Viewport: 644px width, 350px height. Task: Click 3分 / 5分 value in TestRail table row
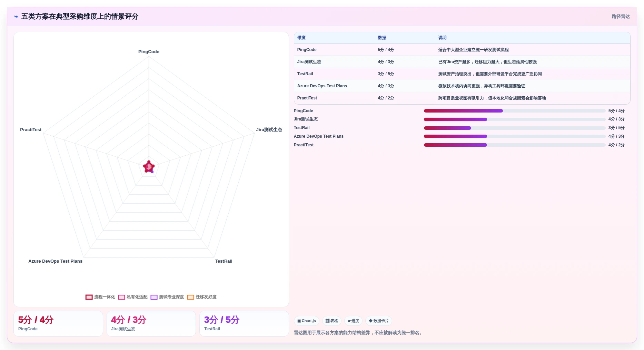coord(386,74)
